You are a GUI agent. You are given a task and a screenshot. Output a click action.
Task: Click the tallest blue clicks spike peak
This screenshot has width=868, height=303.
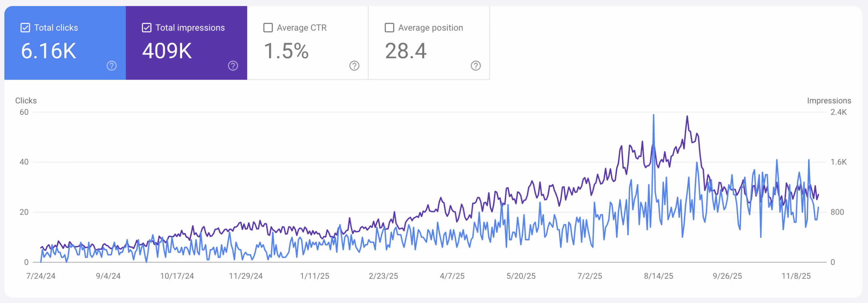(x=653, y=115)
